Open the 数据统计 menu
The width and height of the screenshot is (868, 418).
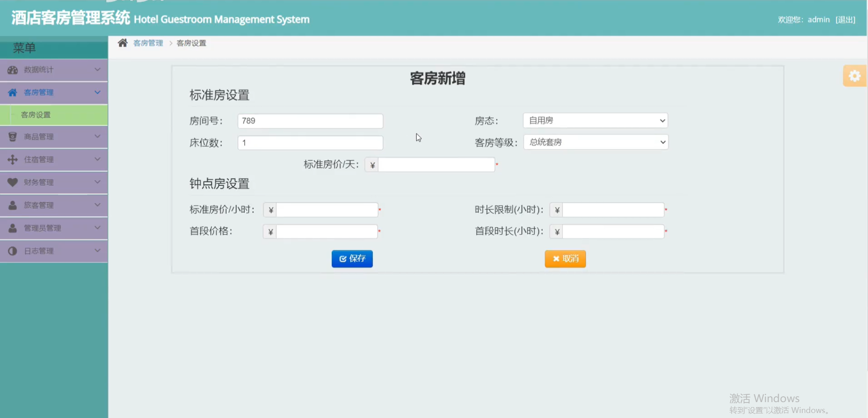pyautogui.click(x=54, y=70)
